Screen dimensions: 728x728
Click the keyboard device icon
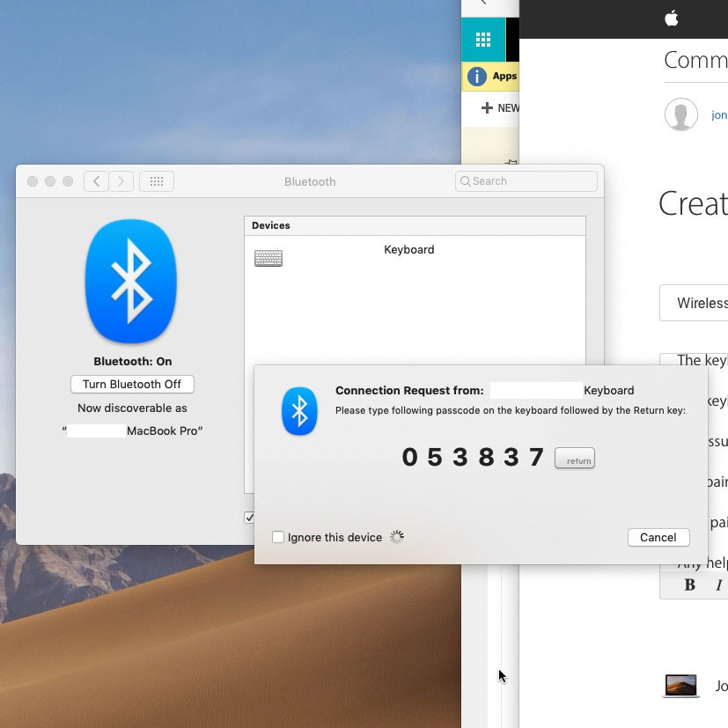(268, 258)
